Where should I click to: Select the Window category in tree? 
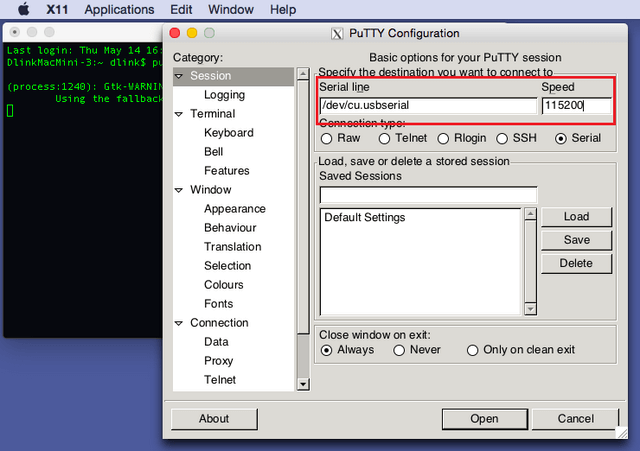tap(211, 190)
